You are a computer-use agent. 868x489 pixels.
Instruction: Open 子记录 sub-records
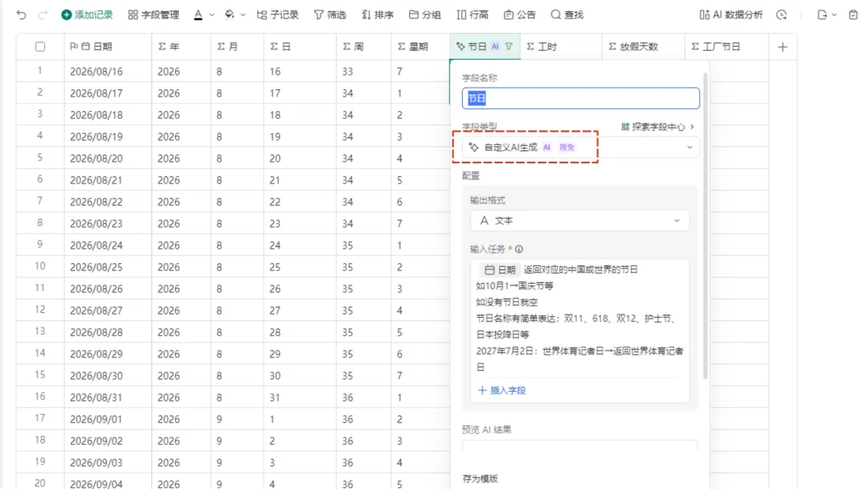click(x=278, y=15)
